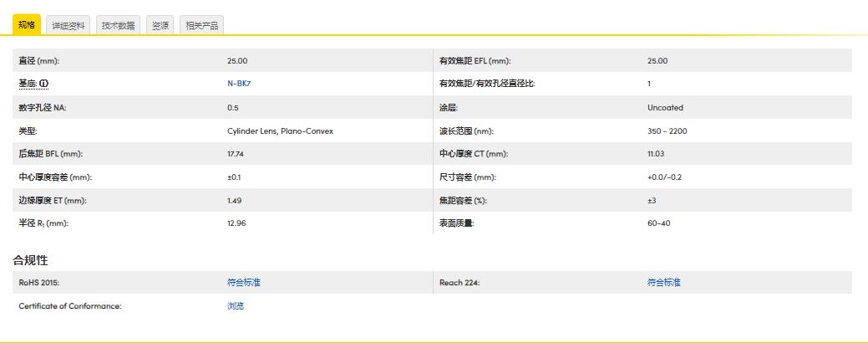The width and height of the screenshot is (868, 343).
Task: Go to the 资源 tab
Action: point(160,26)
